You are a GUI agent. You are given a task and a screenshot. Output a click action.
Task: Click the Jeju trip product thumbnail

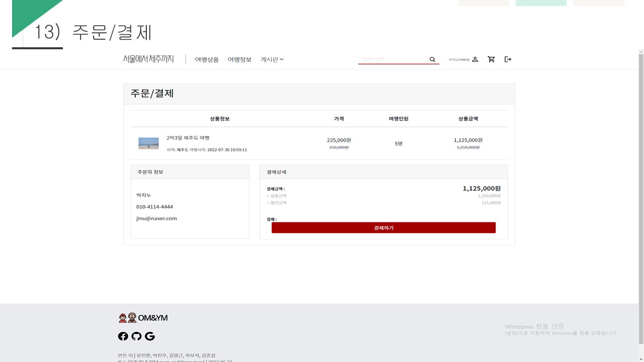[148, 143]
